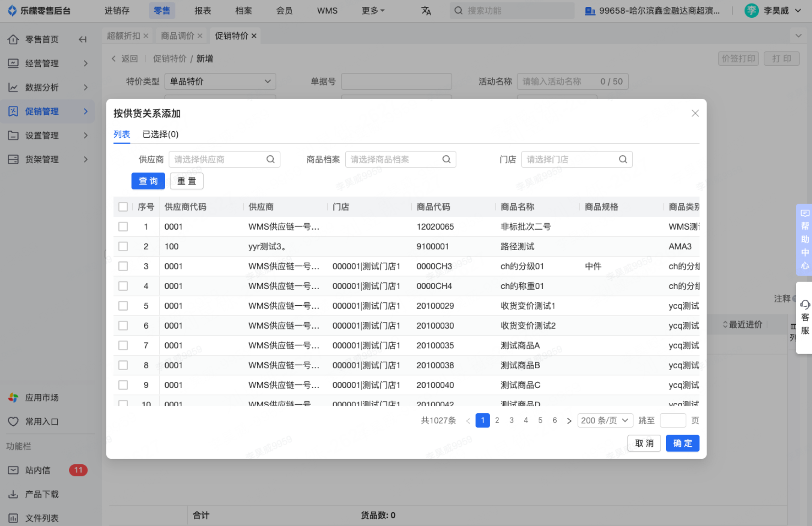This screenshot has width=812, height=526.
Task: Click the 查询 button
Action: (148, 181)
